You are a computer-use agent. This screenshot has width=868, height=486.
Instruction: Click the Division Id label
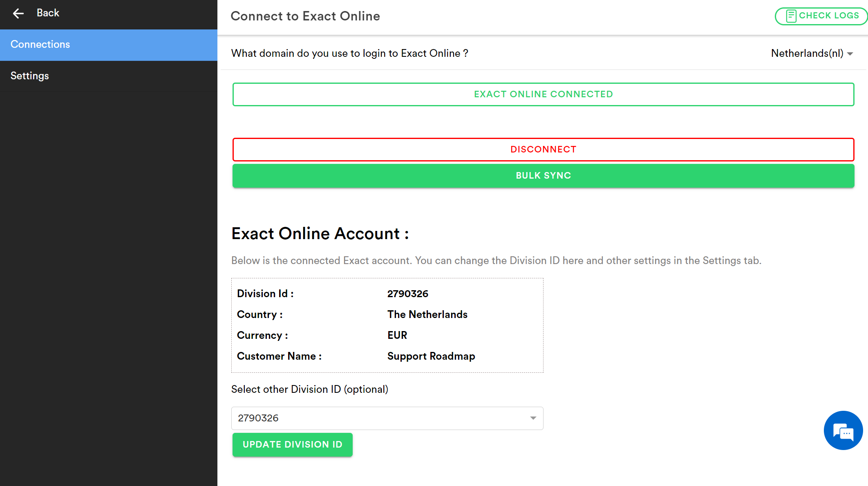[265, 294]
